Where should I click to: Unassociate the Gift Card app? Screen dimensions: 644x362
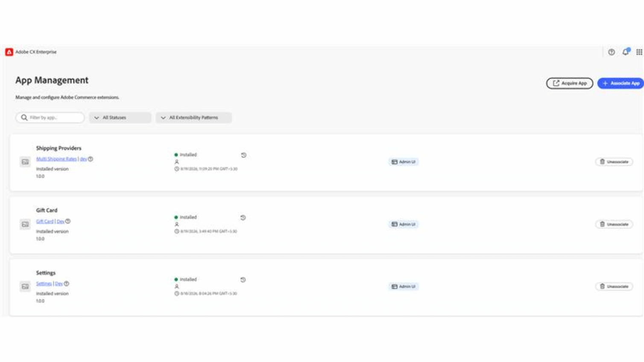pos(614,224)
